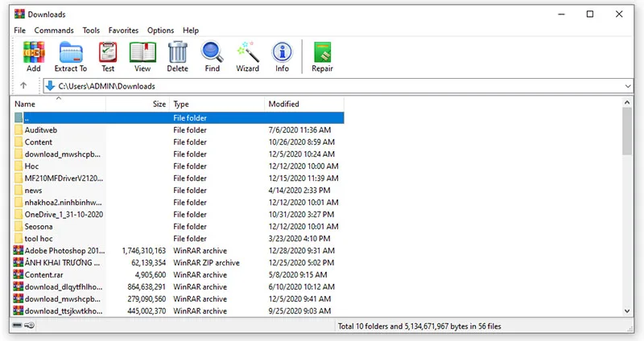Click the date 9/25/2020 9:03 AM
Screen dimensions: 644x341
(x=299, y=311)
